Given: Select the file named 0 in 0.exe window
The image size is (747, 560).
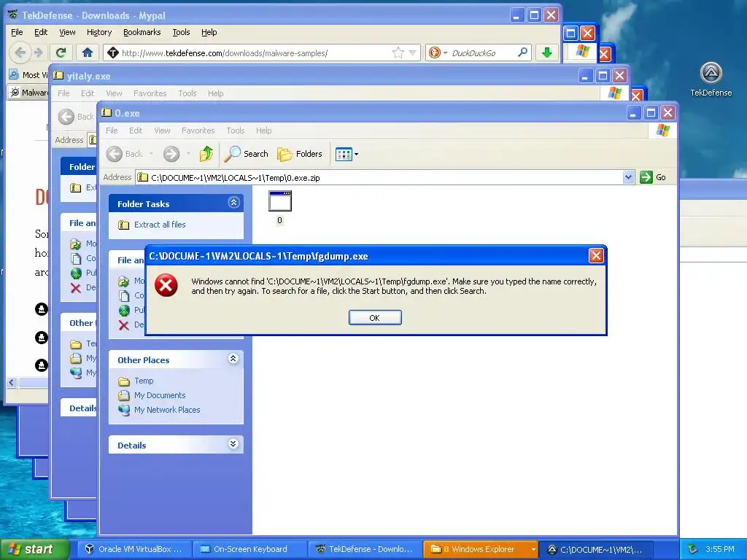Looking at the screenshot, I should pos(279,206).
